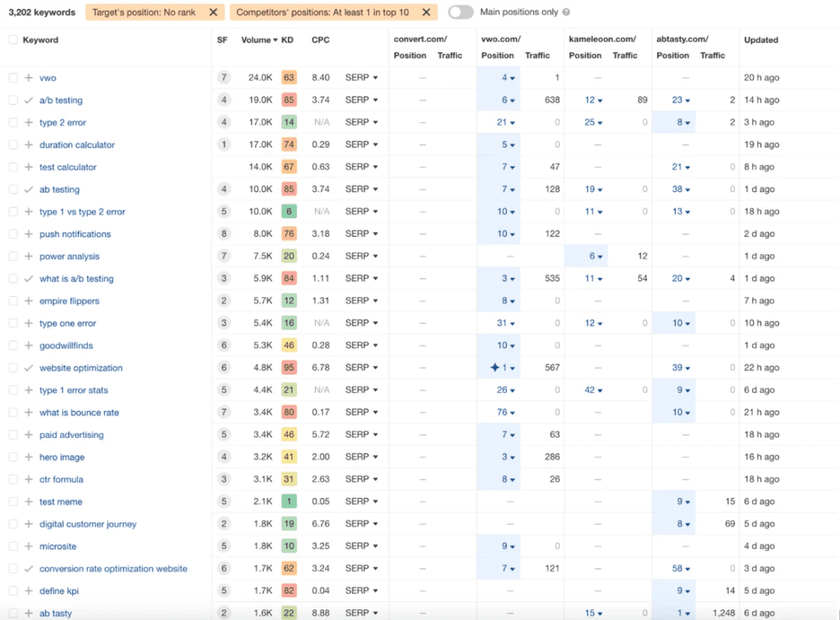Click the plus icon beside "hero image"
This screenshot has height=620, width=840.
29,458
